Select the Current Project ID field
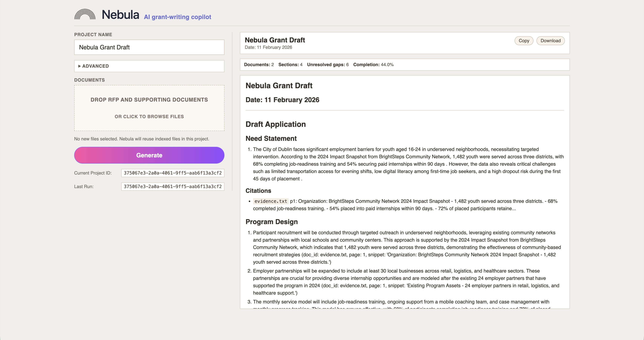This screenshot has height=340, width=644. (172, 173)
